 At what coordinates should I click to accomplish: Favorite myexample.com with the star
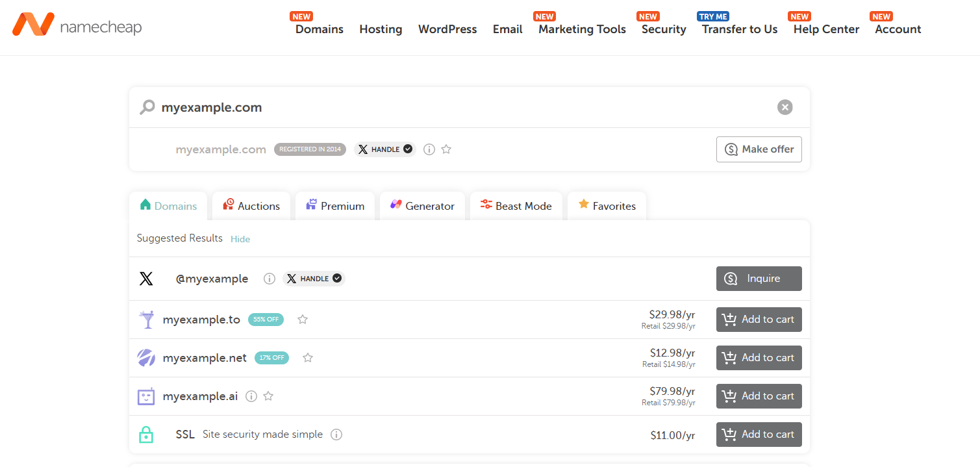[x=446, y=149]
